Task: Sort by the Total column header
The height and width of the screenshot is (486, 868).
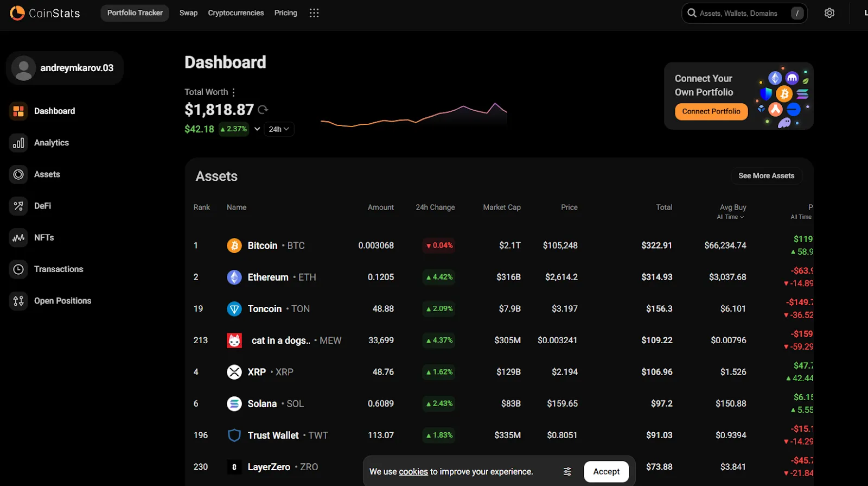Action: pos(664,207)
